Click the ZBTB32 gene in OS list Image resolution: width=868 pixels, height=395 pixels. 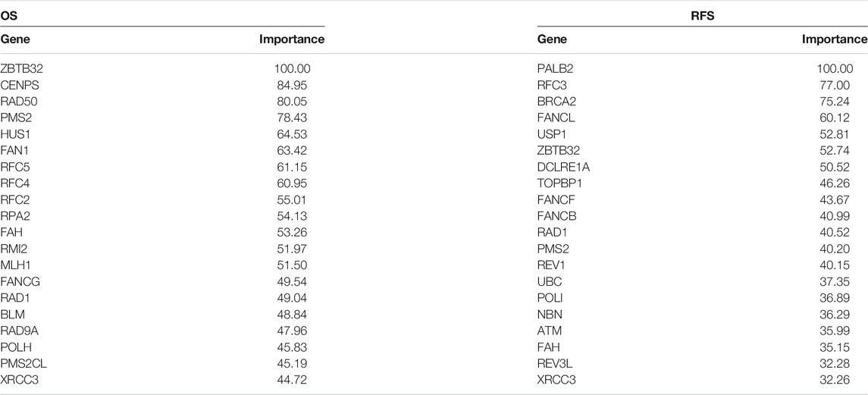(x=21, y=69)
